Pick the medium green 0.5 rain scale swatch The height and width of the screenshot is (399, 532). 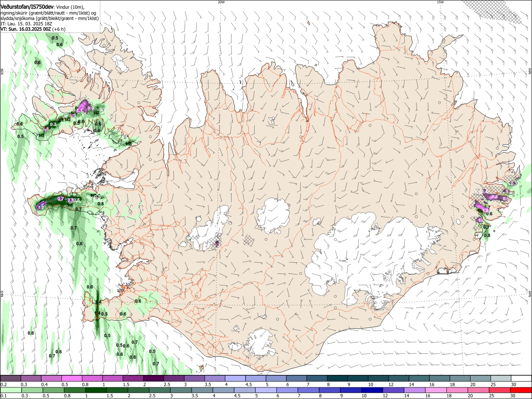53,390
